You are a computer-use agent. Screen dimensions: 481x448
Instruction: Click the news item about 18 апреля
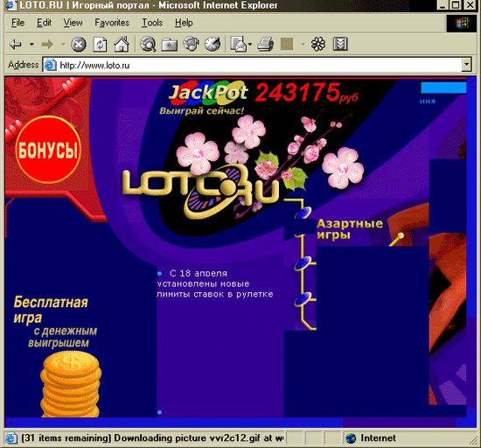click(x=215, y=283)
